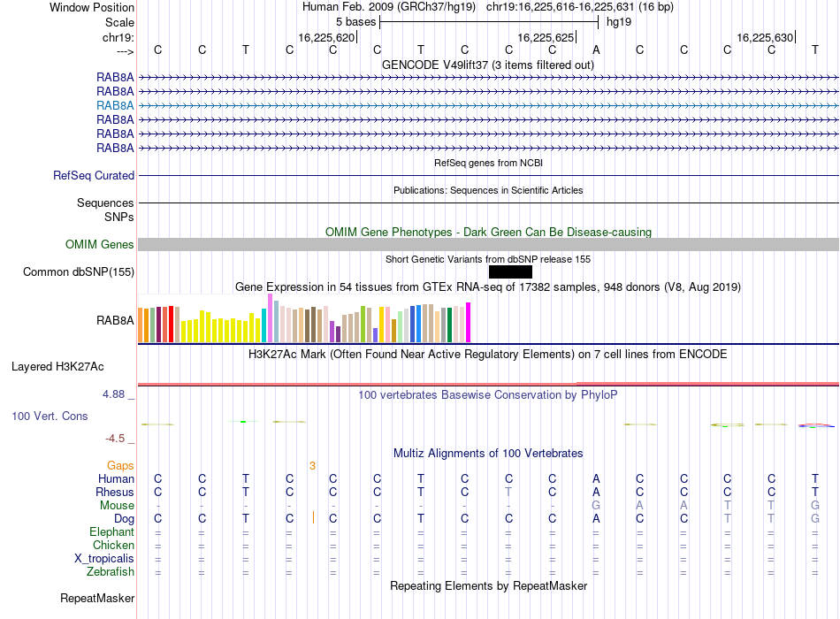Click the Elephant alignment row label
This screenshot has height=619, width=840.
tap(111, 531)
